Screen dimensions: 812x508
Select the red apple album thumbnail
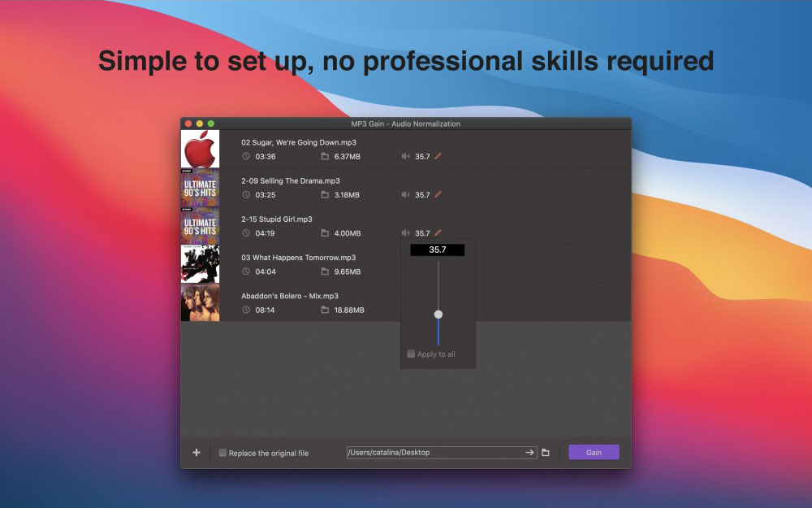200,150
